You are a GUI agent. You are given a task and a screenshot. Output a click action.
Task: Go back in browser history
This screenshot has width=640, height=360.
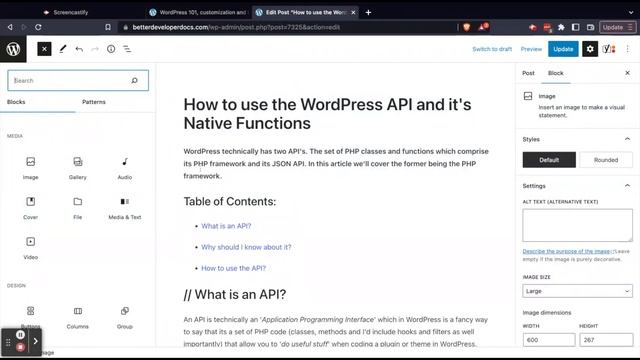click(x=10, y=27)
